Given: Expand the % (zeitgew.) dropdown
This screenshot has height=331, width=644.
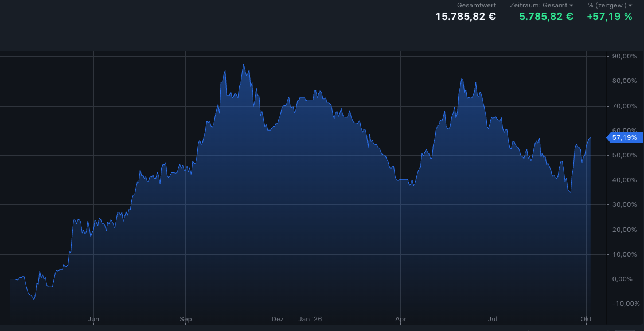Looking at the screenshot, I should tap(610, 5).
